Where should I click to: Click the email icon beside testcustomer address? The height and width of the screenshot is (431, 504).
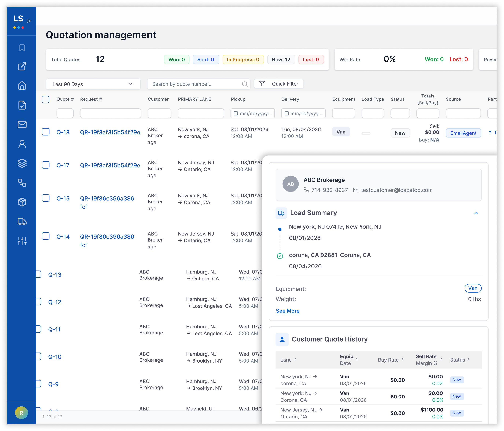[x=356, y=190]
